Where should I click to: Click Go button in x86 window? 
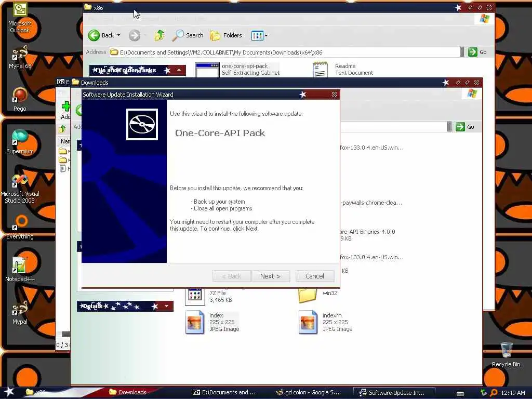(478, 52)
